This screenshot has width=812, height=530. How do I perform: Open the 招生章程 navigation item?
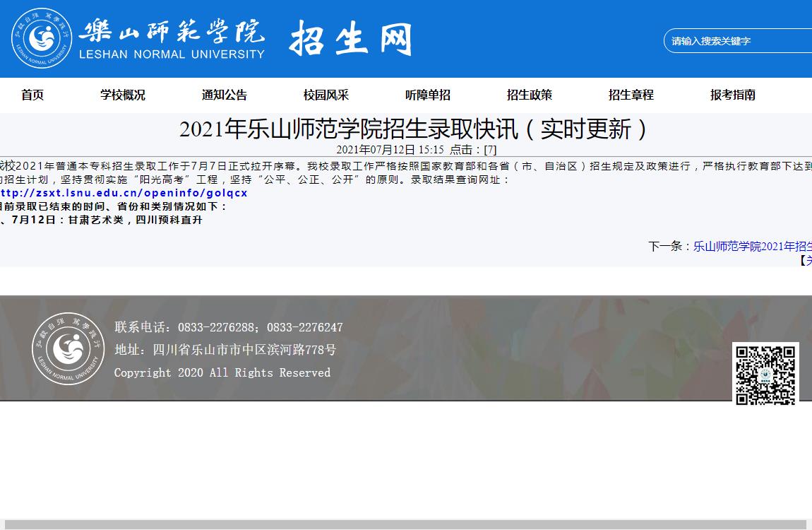click(x=631, y=95)
